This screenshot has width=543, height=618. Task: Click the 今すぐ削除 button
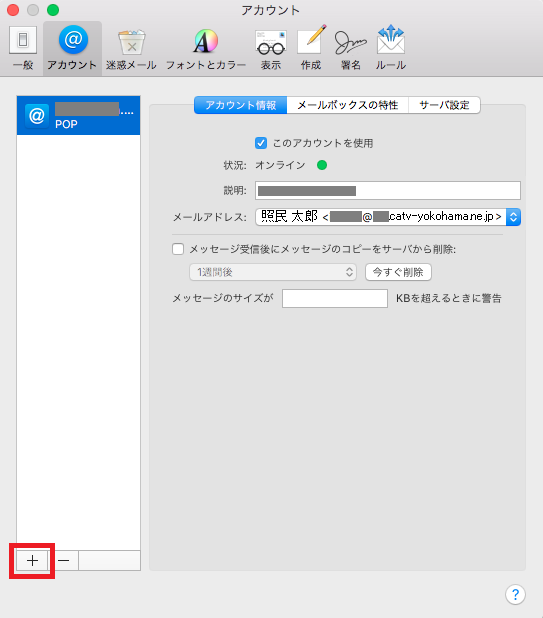(x=398, y=272)
